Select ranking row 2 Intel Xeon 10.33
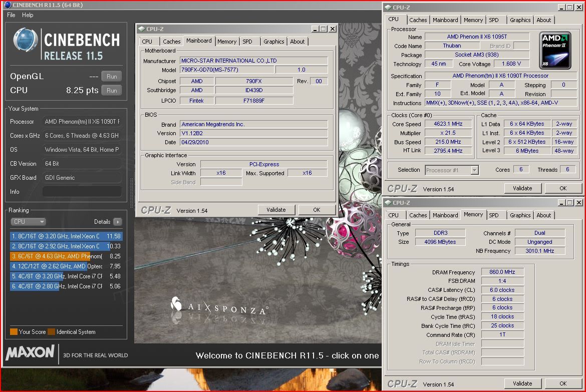586x392 pixels. click(66, 246)
